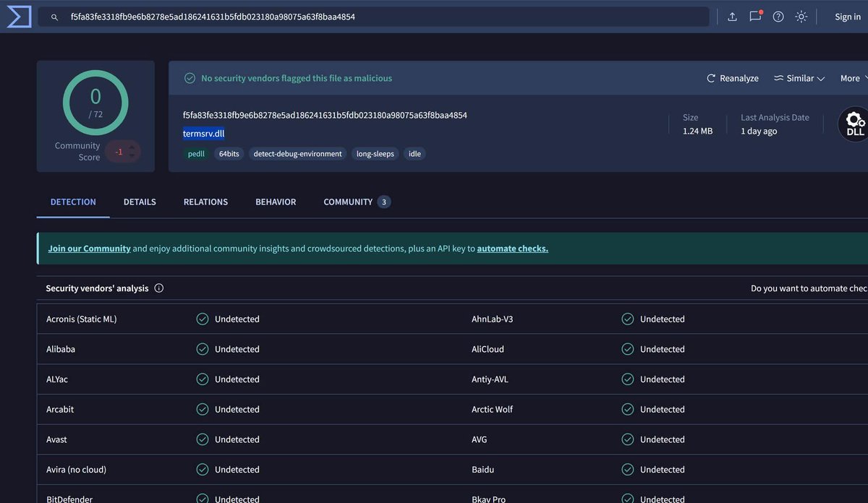Click the Community Score label

pyautogui.click(x=77, y=151)
